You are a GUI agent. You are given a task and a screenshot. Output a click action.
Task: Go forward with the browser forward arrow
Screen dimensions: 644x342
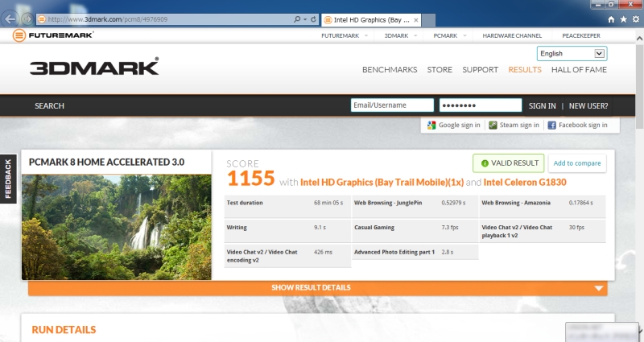27,19
